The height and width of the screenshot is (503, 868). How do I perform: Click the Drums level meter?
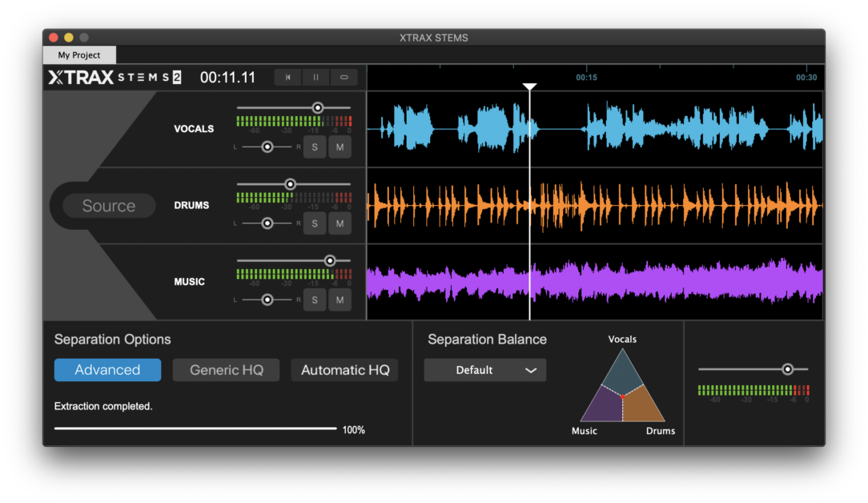pos(294,198)
